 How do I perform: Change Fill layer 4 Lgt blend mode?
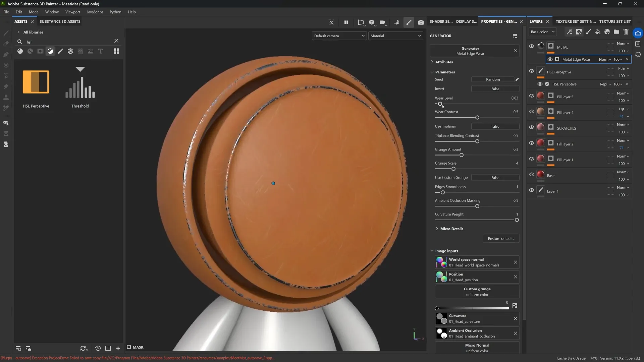click(624, 109)
